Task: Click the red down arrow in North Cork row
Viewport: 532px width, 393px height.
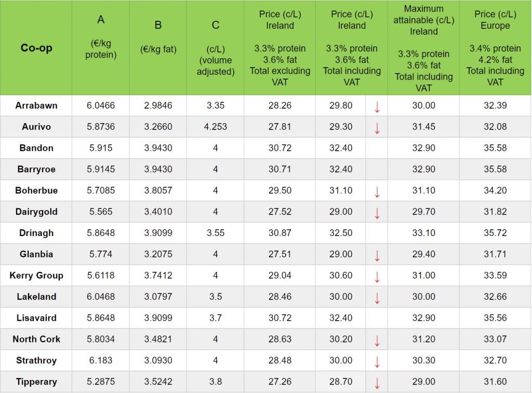Action: pos(377,341)
